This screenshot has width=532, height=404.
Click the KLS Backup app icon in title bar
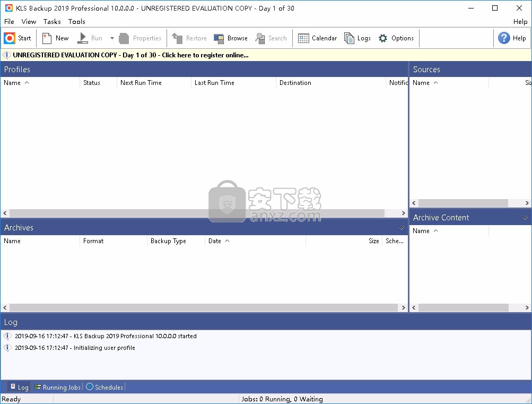tap(9, 8)
